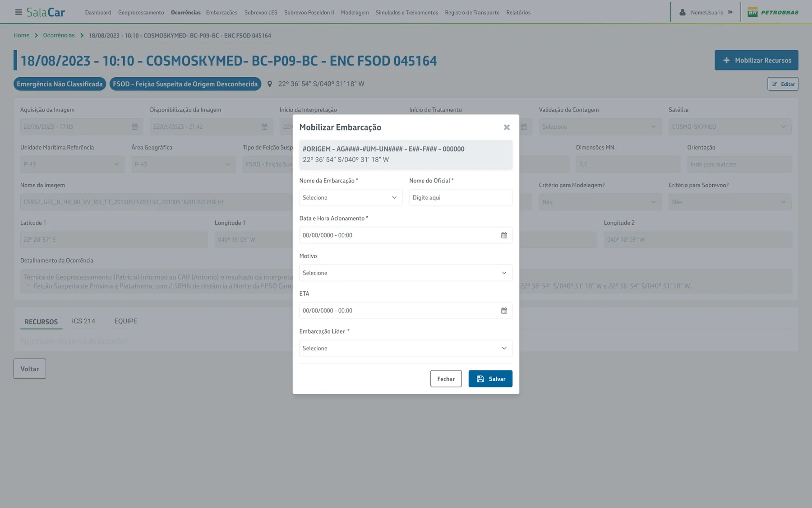Click the logout icon next to NomeUsuario
812x508 pixels.
730,12
